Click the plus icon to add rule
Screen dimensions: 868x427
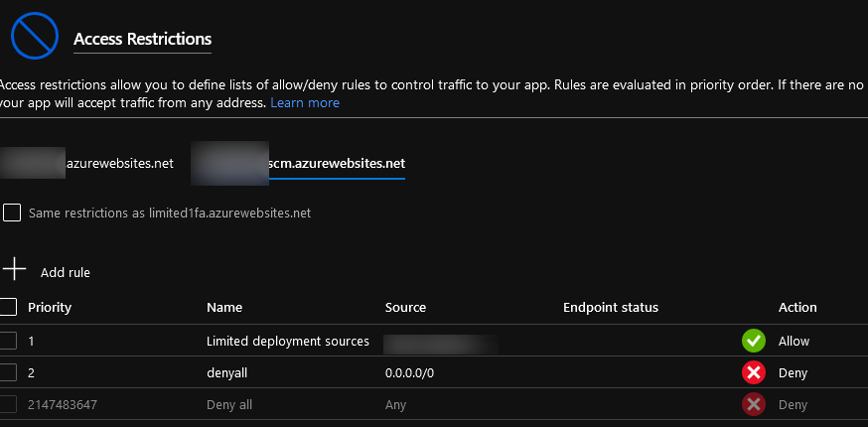point(14,270)
